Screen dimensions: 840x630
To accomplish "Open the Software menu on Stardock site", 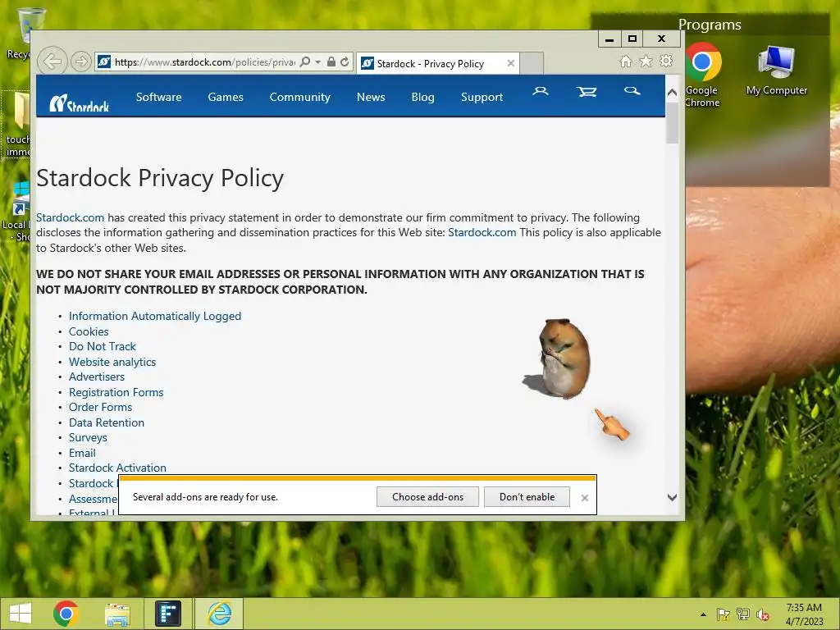I will point(158,97).
